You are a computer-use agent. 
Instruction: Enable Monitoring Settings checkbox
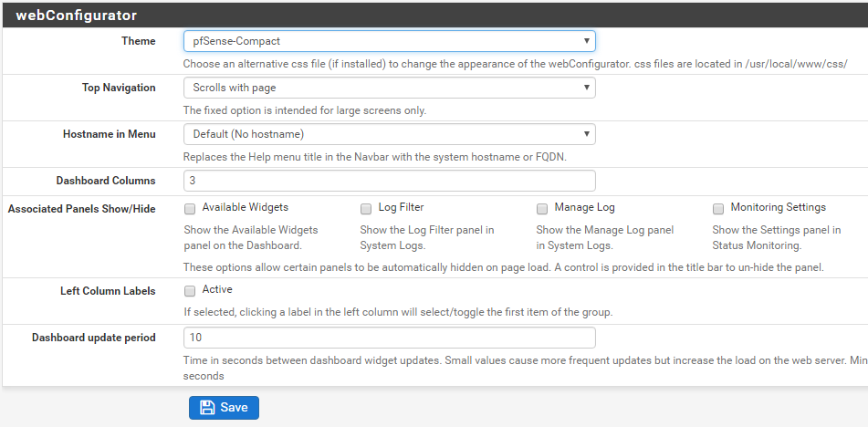(x=718, y=209)
